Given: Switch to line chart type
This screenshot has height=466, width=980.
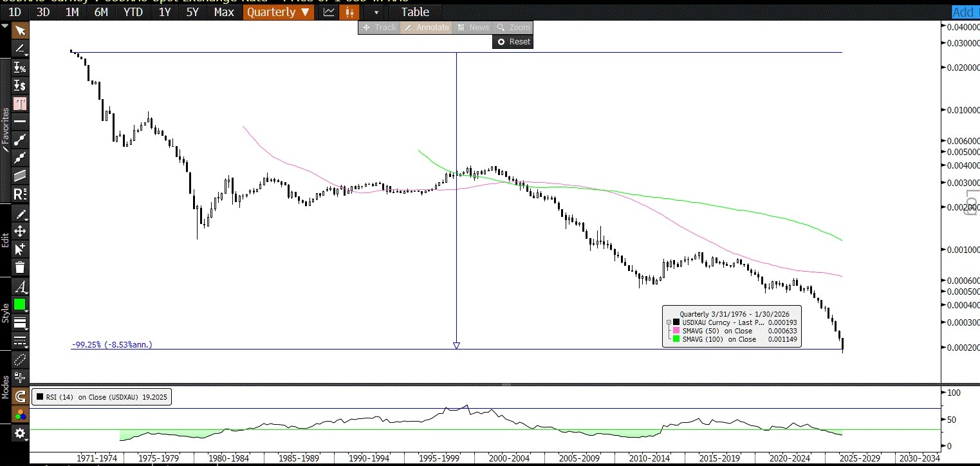Looking at the screenshot, I should (329, 12).
